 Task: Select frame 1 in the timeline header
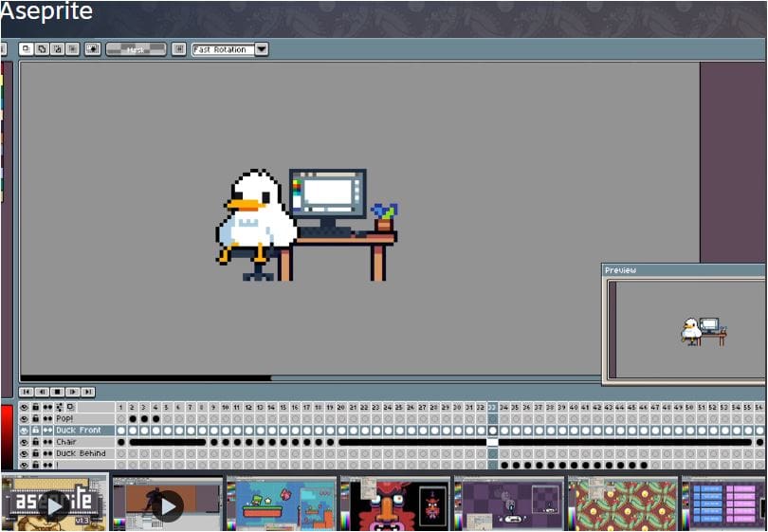pyautogui.click(x=121, y=407)
